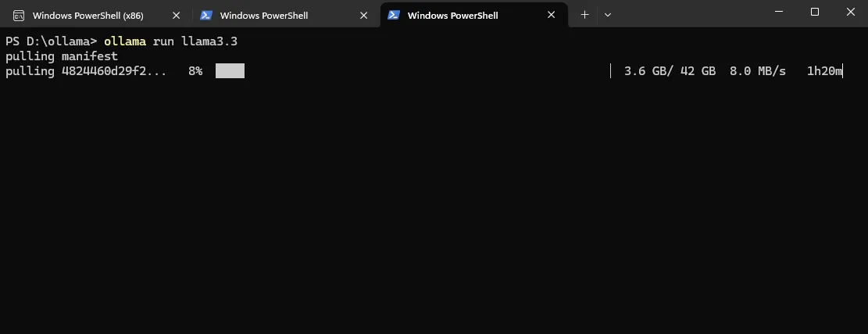Click the PowerShell icon on middle tab
Viewport: 868px width, 334px height.
(206, 16)
